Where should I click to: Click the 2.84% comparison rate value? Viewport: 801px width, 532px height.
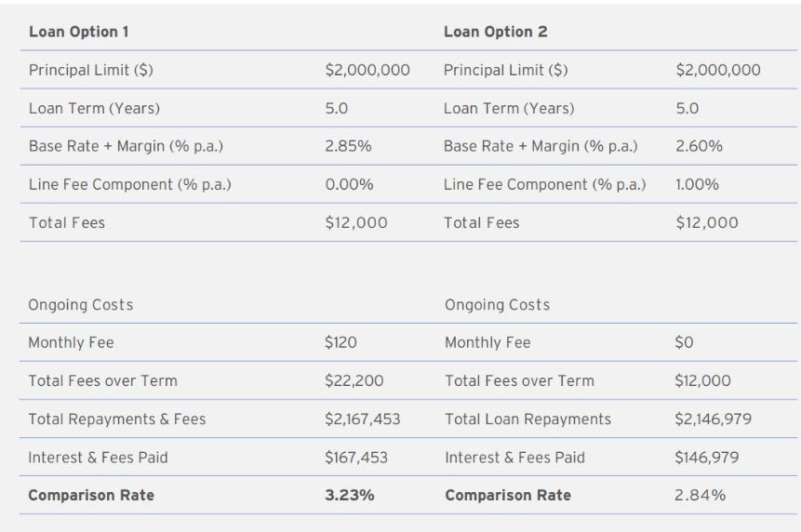coord(701,496)
